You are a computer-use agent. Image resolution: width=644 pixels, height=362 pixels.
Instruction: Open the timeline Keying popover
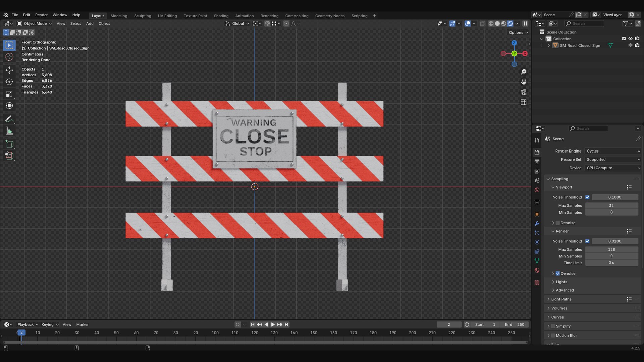pos(50,325)
